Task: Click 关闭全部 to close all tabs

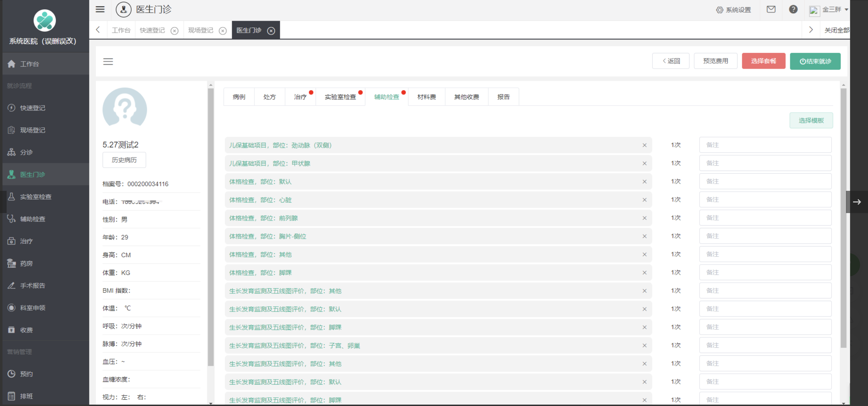Action: pyautogui.click(x=837, y=30)
